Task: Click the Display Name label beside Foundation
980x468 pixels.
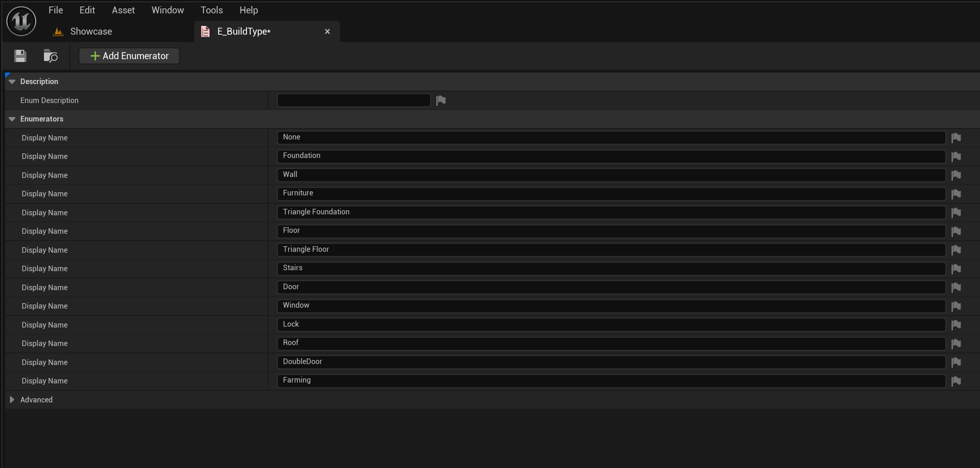Action: coord(44,156)
